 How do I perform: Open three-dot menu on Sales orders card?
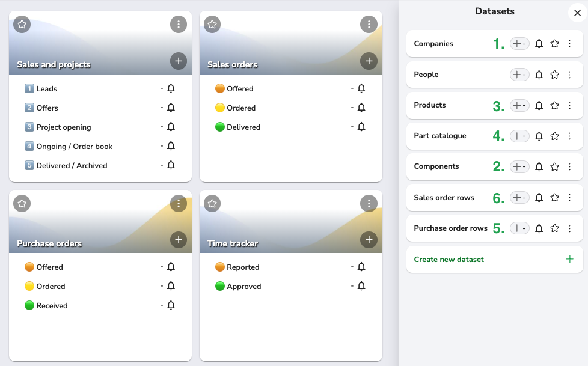coord(369,25)
